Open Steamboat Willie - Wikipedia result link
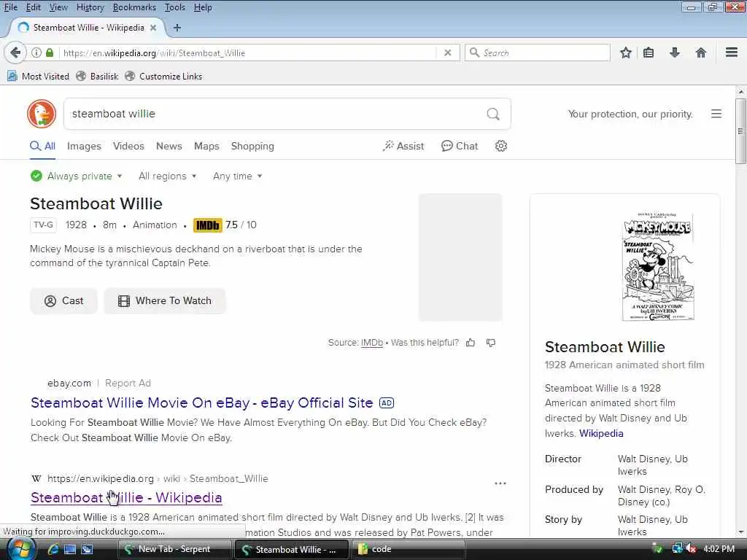747x560 pixels. coord(126,497)
